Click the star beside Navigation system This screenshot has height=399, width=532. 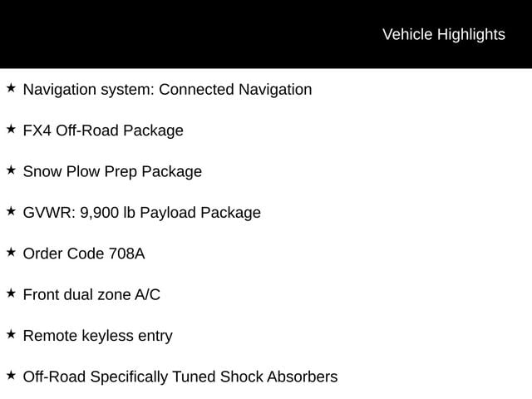tap(11, 88)
